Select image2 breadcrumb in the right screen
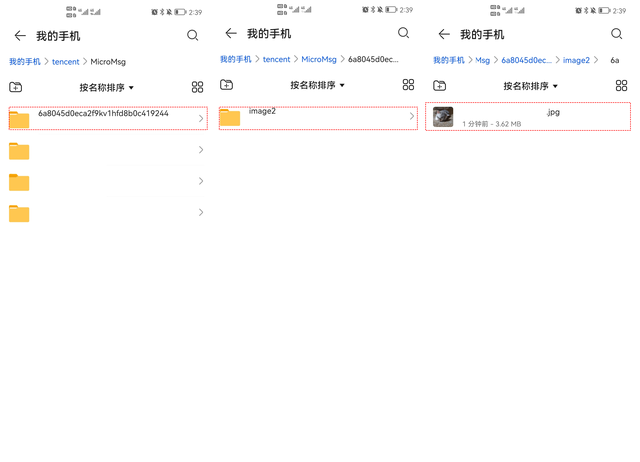Image resolution: width=640 pixels, height=462 pixels. [x=576, y=60]
